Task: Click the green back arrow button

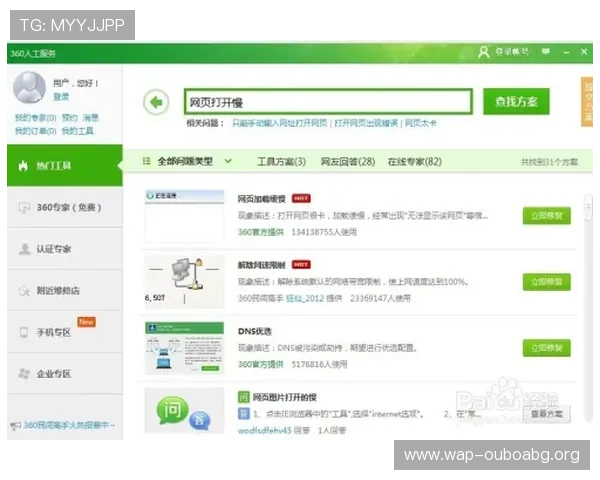Action: tap(156, 102)
